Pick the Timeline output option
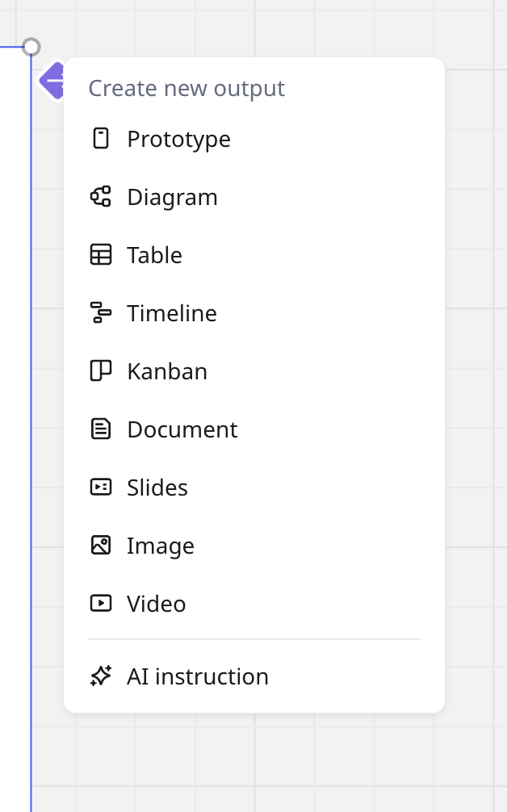The width and height of the screenshot is (507, 812). (172, 313)
